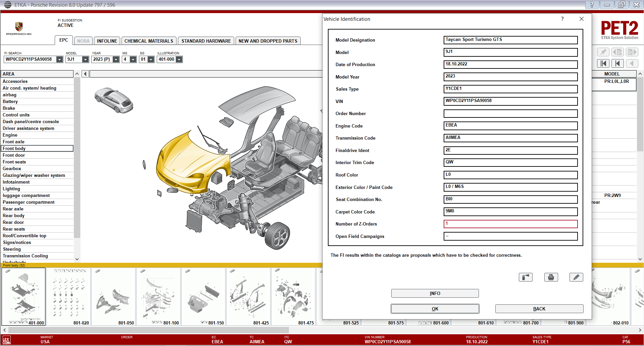Image resolution: width=644 pixels, height=346 pixels.
Task: Open illustration thumbnail 801-150
Action: (x=203, y=297)
